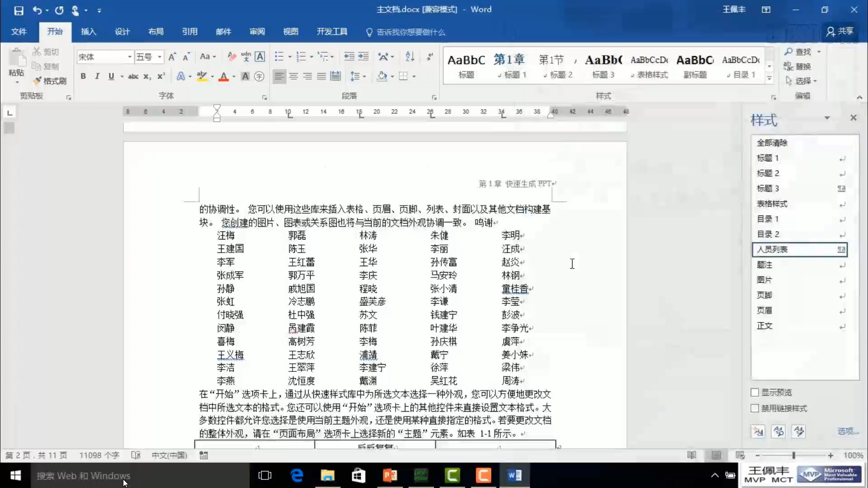The height and width of the screenshot is (488, 868).
Task: Increase the font size
Action: (172, 56)
